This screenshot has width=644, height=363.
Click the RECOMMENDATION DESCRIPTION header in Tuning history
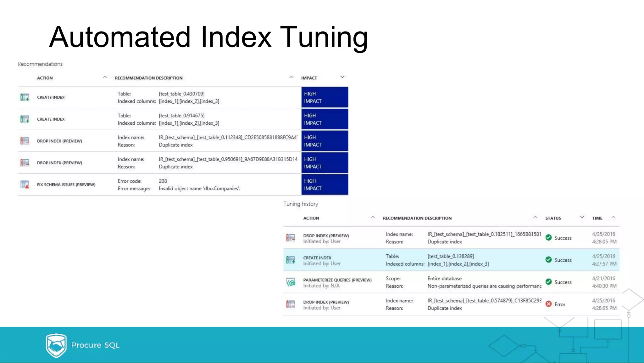[x=417, y=218]
